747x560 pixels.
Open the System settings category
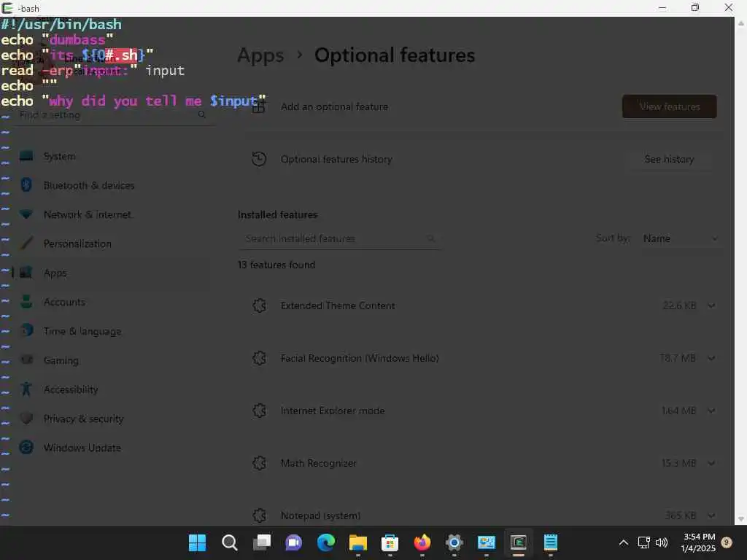[x=59, y=156]
